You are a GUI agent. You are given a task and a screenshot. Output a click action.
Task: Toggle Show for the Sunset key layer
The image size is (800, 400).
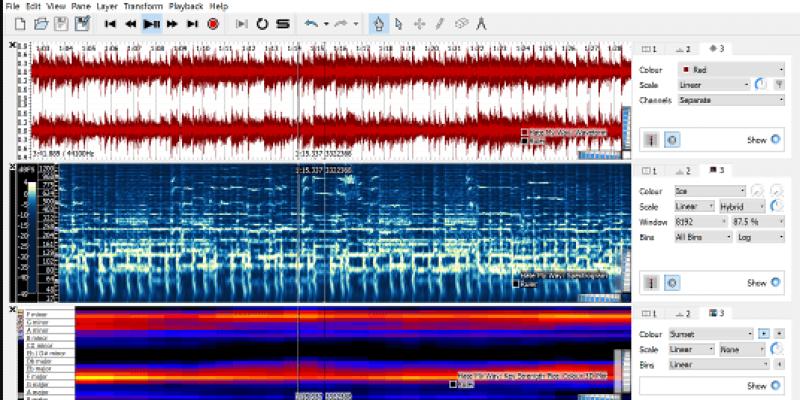coord(775,385)
